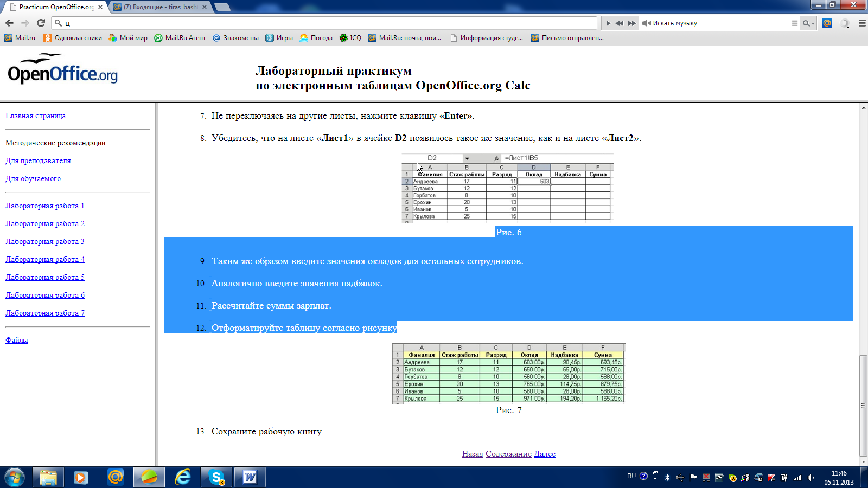Open 'Лабораторная работа 4'
This screenshot has height=488, width=868.
pyautogui.click(x=45, y=259)
